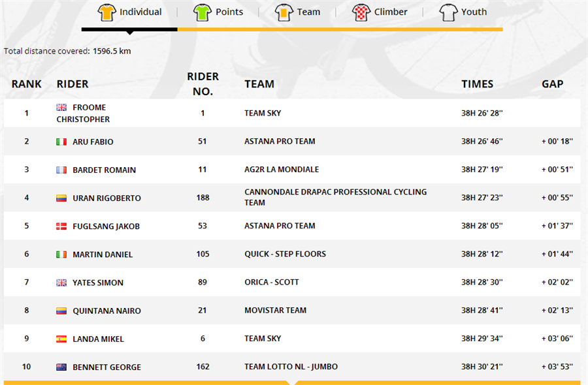Select rider LANDA MIKEL
This screenshot has height=385, width=588.
pyautogui.click(x=98, y=339)
